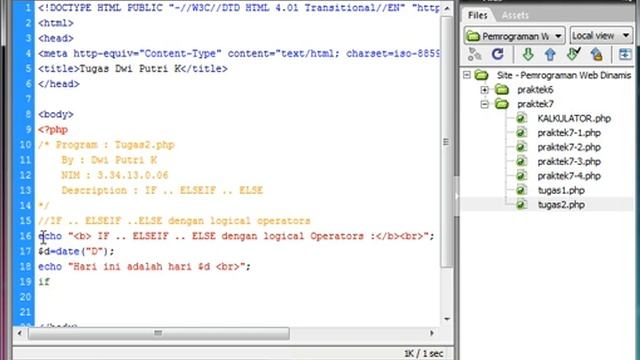
Task: Click the <html> tag on line 2
Action: click(56, 23)
